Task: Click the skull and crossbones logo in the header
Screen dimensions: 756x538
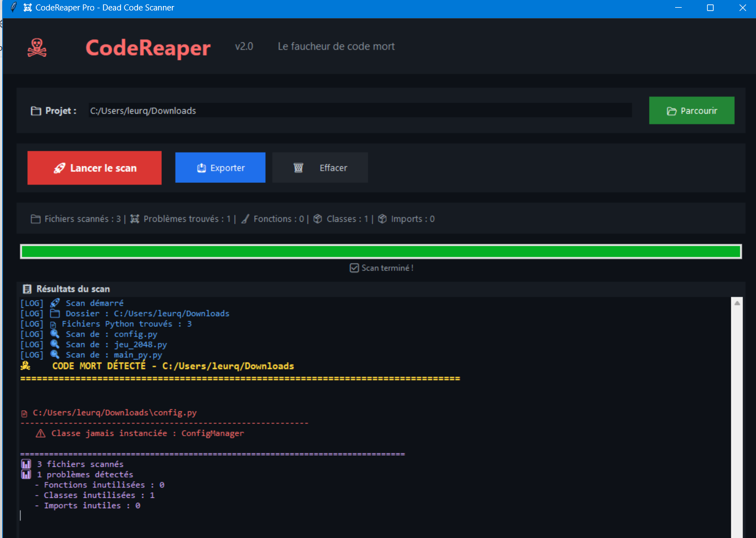Action: tap(37, 48)
